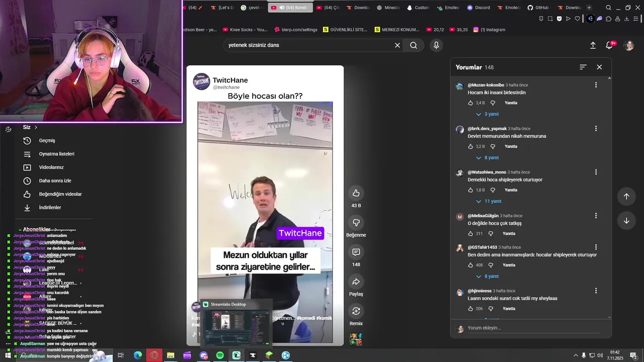
Task: Expand the Siz section chevron
Action: 36,128
